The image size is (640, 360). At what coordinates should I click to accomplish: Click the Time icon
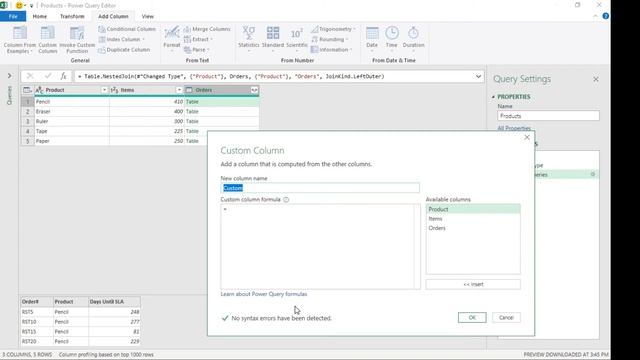pos(392,33)
